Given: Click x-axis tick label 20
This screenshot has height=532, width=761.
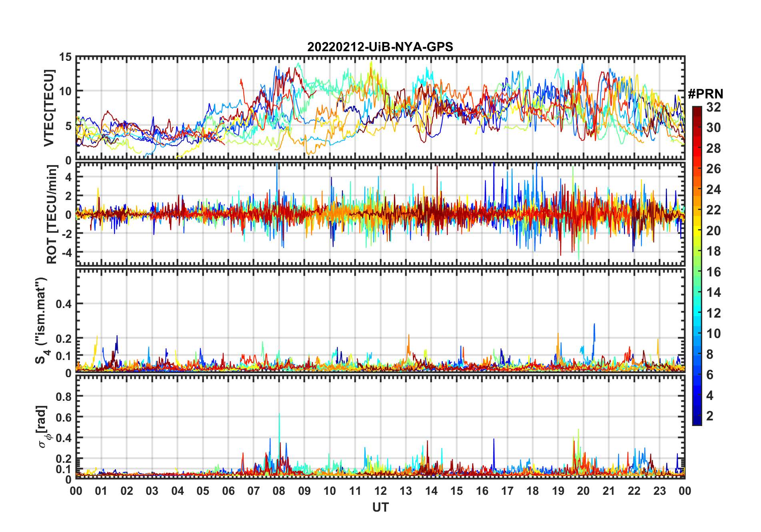Looking at the screenshot, I should point(583,491).
